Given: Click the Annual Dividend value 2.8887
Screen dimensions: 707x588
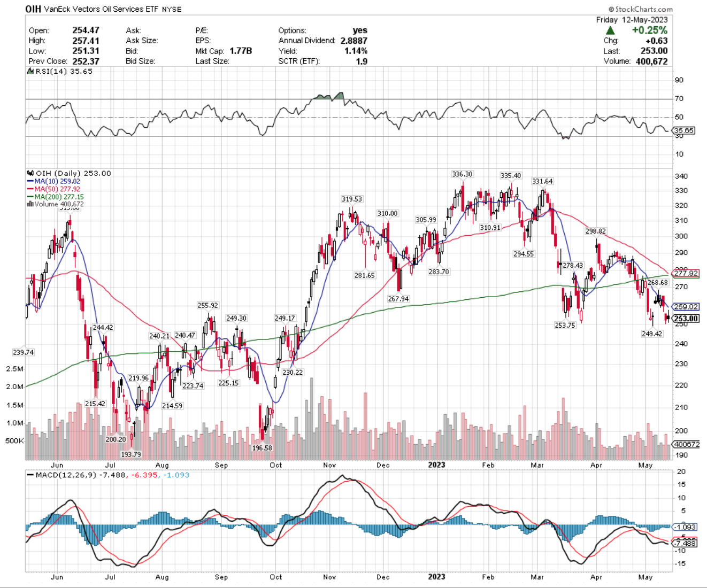Looking at the screenshot, I should coord(353,41).
